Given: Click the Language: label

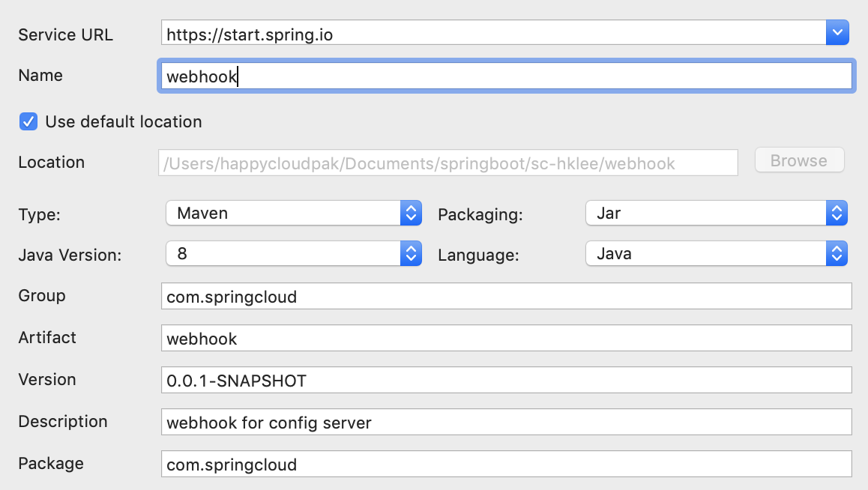Looking at the screenshot, I should 478,255.
